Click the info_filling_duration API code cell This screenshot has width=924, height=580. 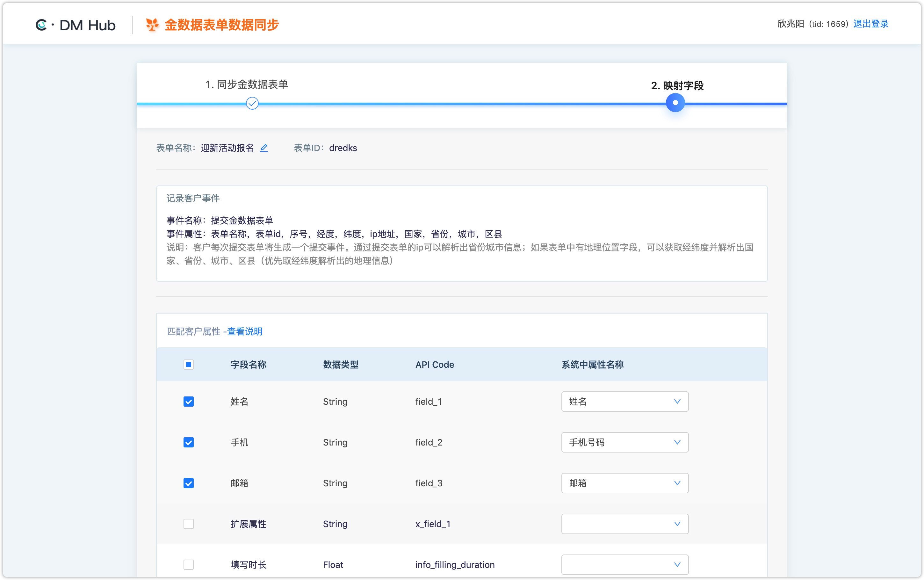tap(455, 565)
